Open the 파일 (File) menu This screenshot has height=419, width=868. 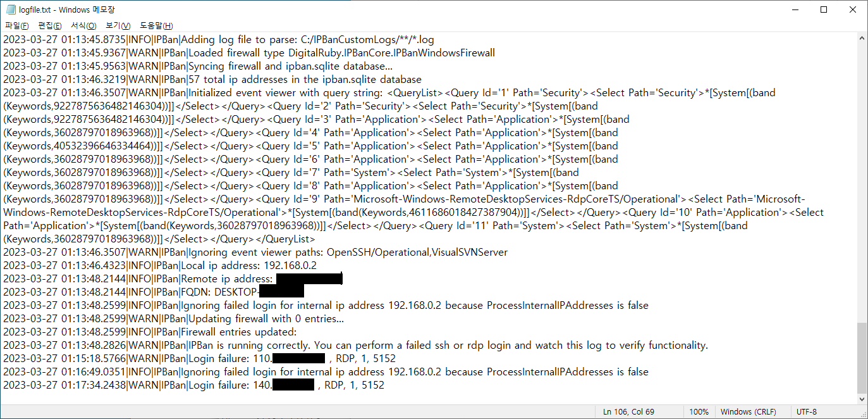[16, 25]
